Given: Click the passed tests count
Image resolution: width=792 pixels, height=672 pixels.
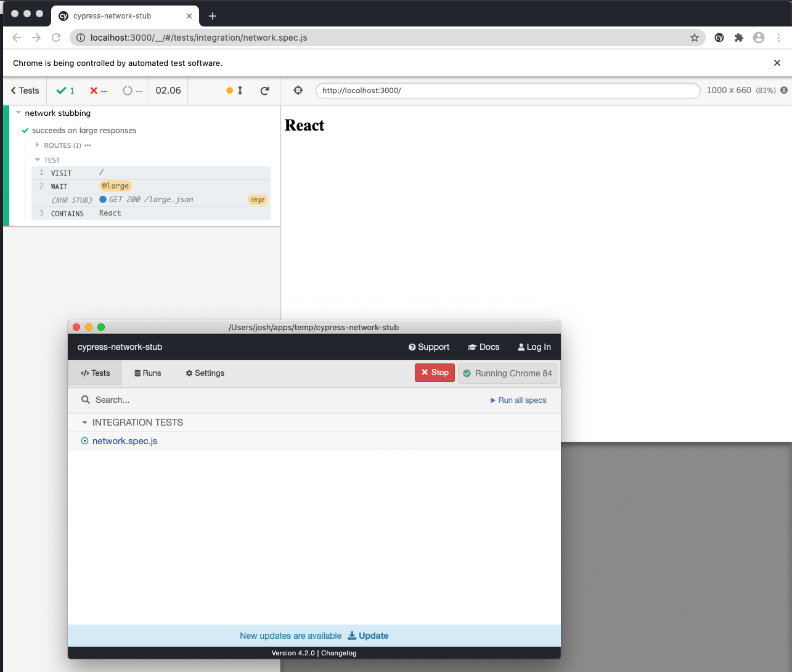Looking at the screenshot, I should (65, 91).
